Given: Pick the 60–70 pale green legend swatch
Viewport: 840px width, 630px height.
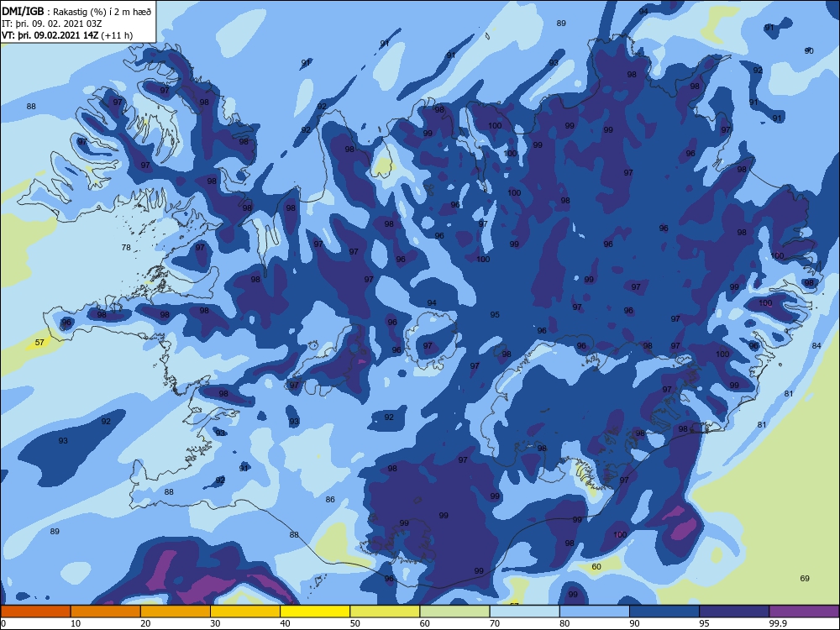Looking at the screenshot, I should 454,612.
